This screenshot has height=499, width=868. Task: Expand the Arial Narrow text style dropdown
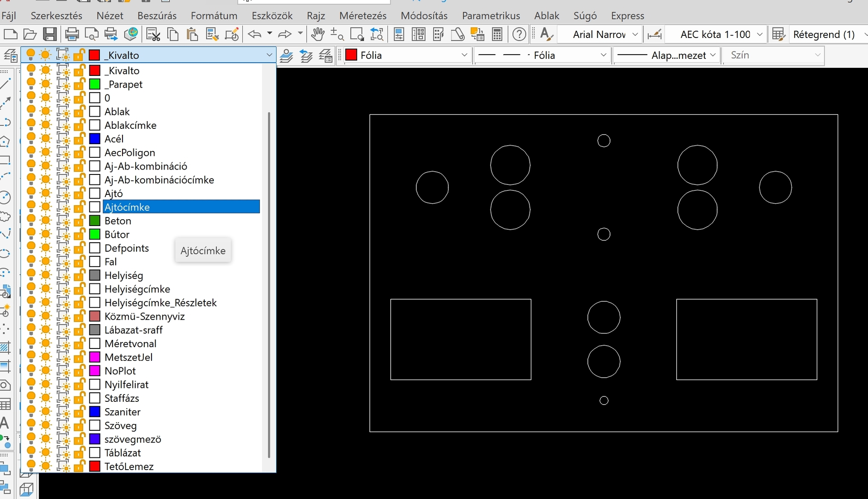[635, 34]
